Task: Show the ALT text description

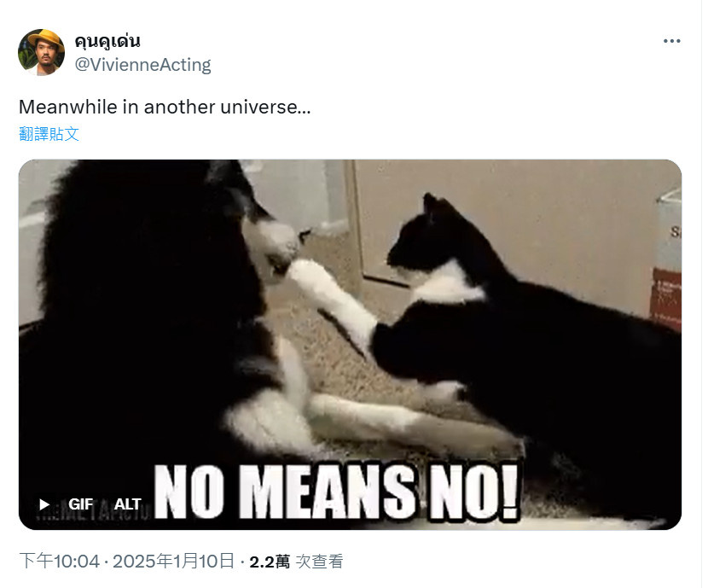Action: coord(128,504)
